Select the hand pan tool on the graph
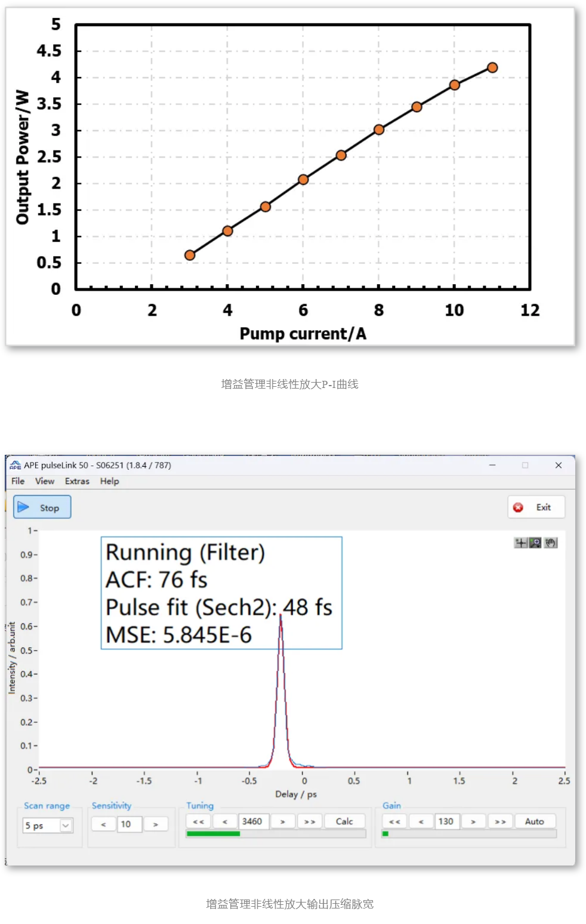Viewport: 586px width, 924px height. 550,543
